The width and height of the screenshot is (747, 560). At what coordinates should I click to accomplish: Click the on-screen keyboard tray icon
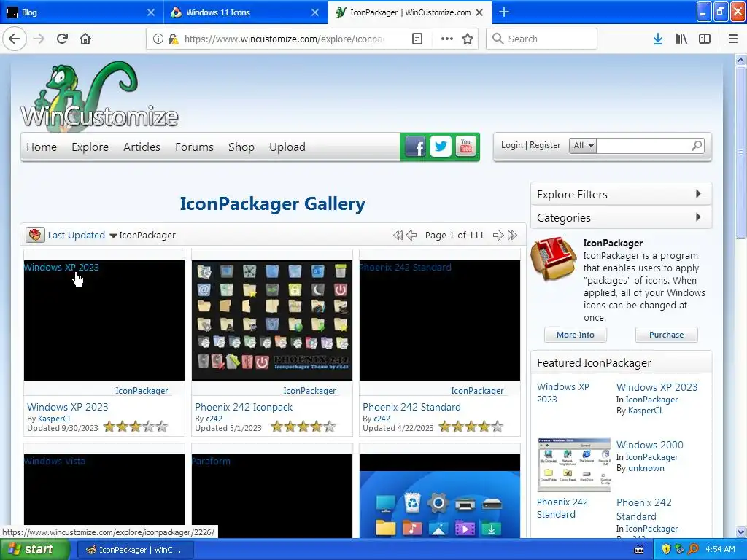coord(639,550)
